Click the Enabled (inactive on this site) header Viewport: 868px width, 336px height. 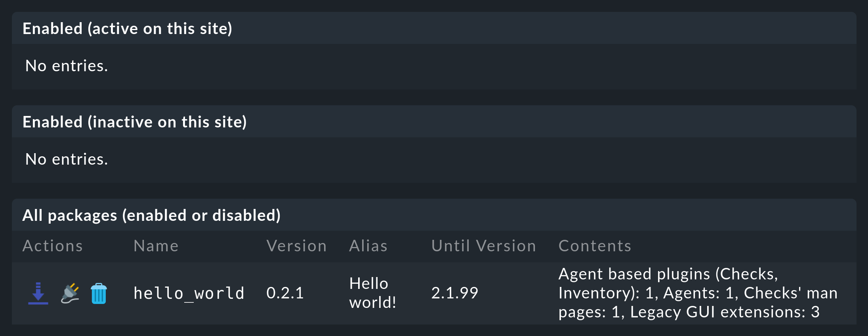135,122
